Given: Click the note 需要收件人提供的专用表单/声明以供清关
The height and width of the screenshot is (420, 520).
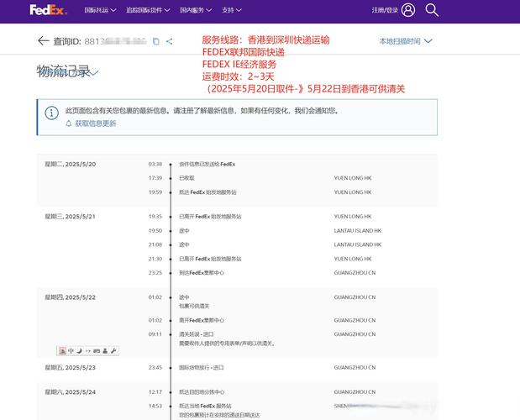Looking at the screenshot, I should [227, 344].
